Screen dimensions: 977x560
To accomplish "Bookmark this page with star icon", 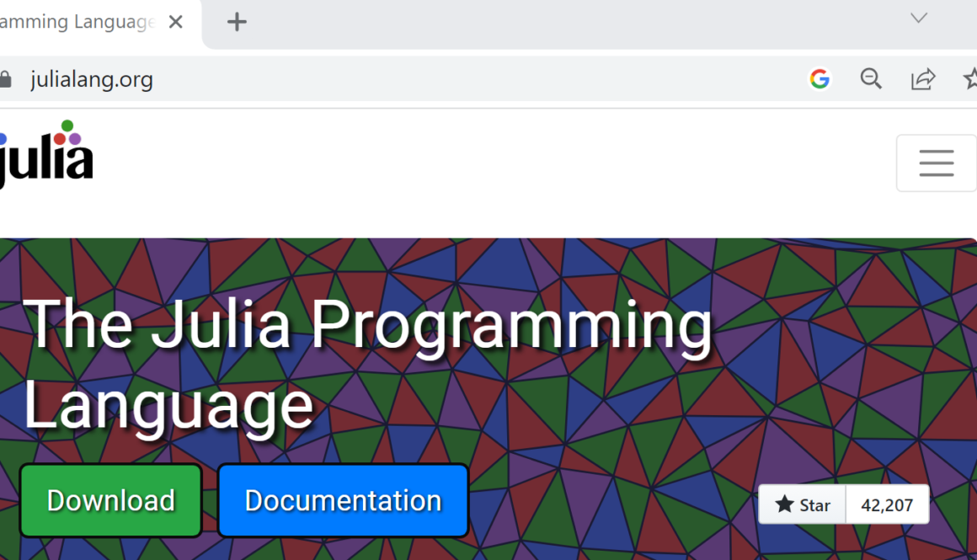I will 970,79.
